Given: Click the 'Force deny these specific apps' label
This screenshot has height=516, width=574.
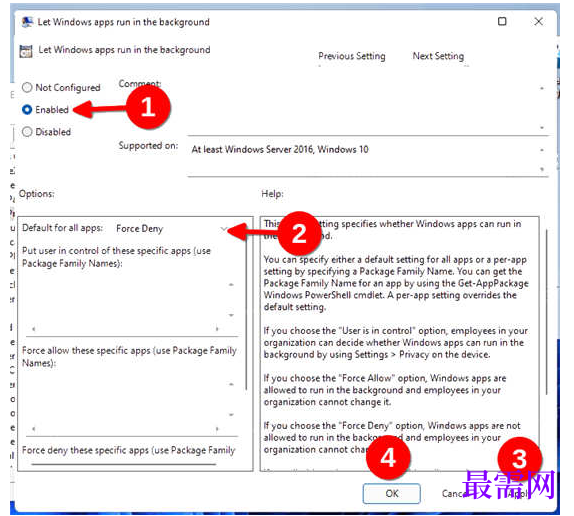Looking at the screenshot, I should (x=128, y=450).
